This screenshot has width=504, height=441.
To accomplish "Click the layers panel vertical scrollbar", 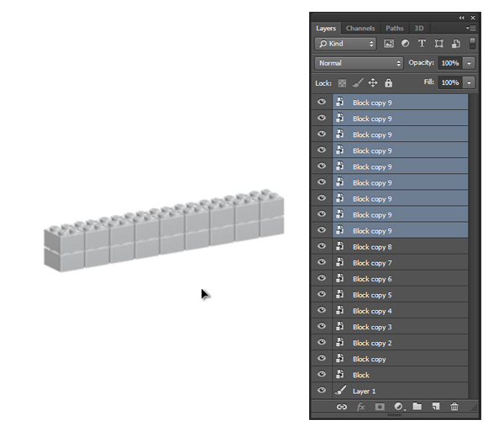I will click(472, 246).
